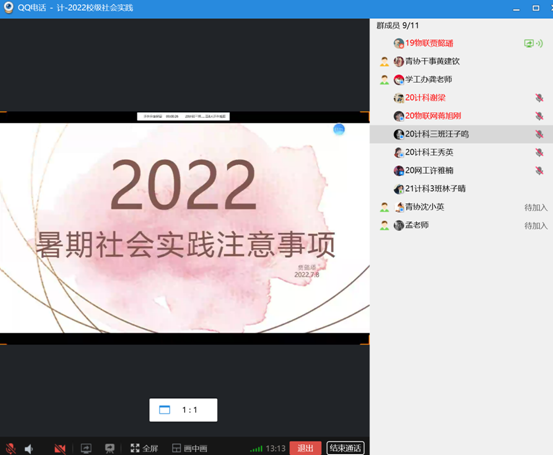The image size is (553, 455).
Task: Click the shared slide title 暑期社会实践注意事项
Action: (186, 244)
